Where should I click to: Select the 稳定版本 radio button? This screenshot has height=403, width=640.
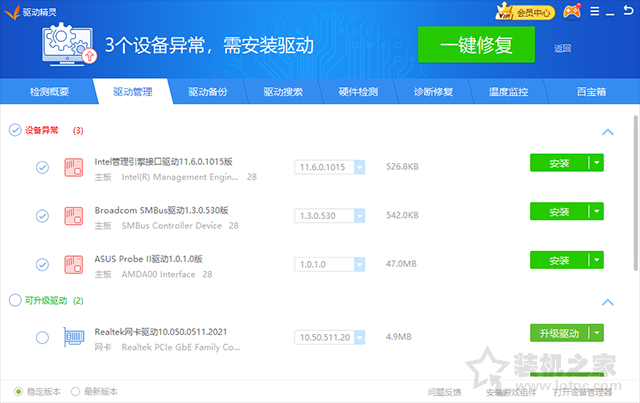[x=18, y=392]
